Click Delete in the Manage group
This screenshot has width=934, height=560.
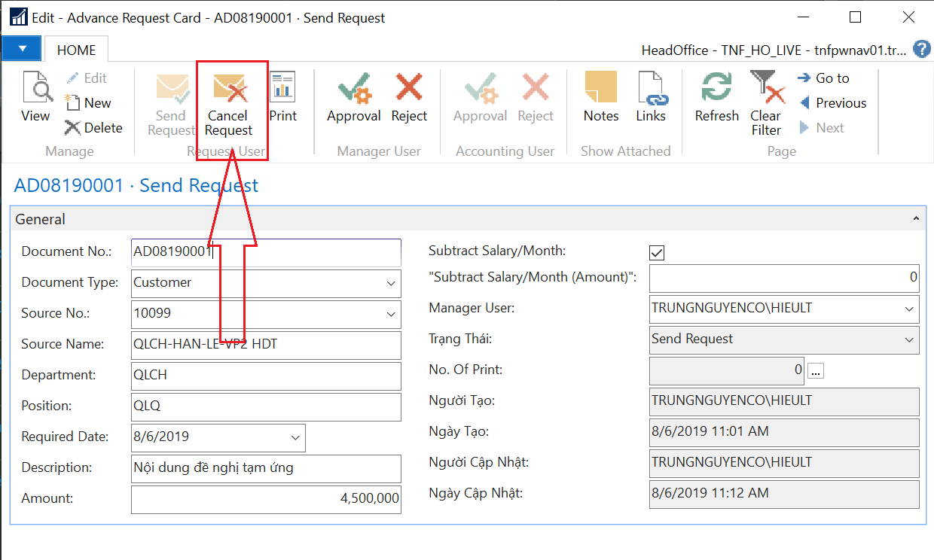(x=93, y=128)
